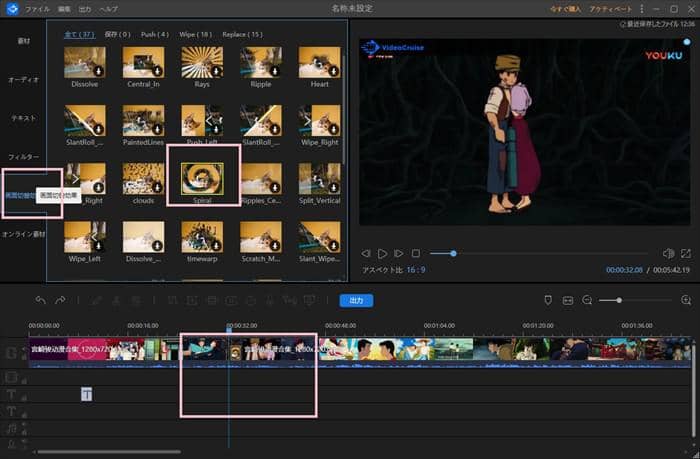
Task: Stop the preview playback
Action: click(x=416, y=254)
